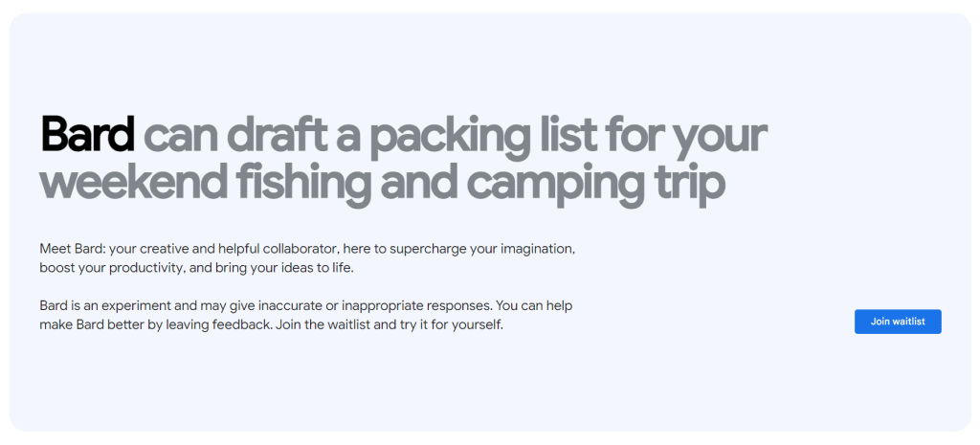The height and width of the screenshot is (445, 980).
Task: Click the phrase boost your productivity
Action: [x=112, y=267]
